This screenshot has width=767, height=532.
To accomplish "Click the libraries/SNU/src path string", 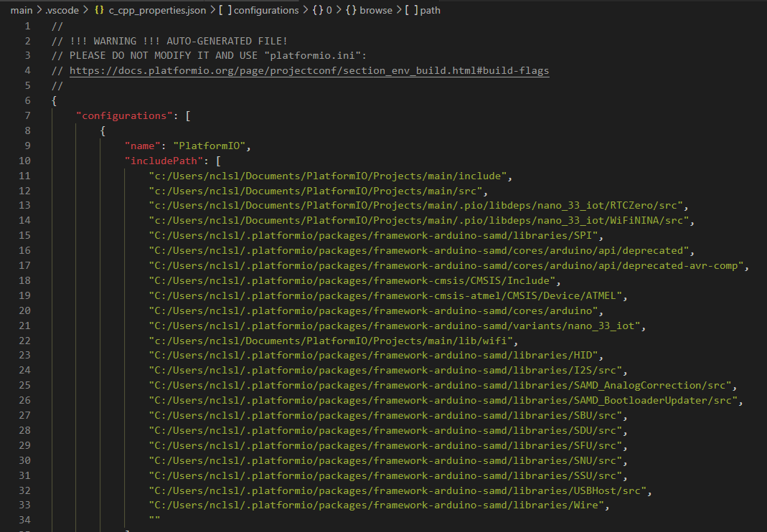I will tap(385, 460).
